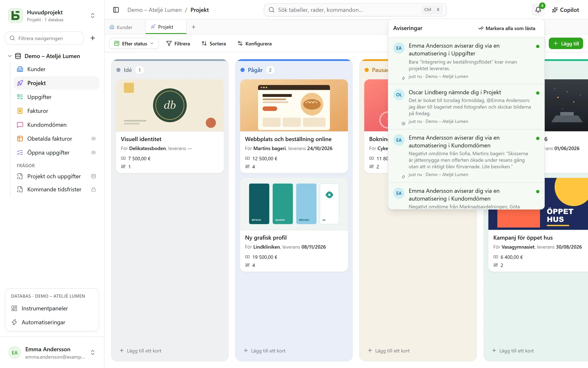Click the green Lägg till button

(x=566, y=44)
